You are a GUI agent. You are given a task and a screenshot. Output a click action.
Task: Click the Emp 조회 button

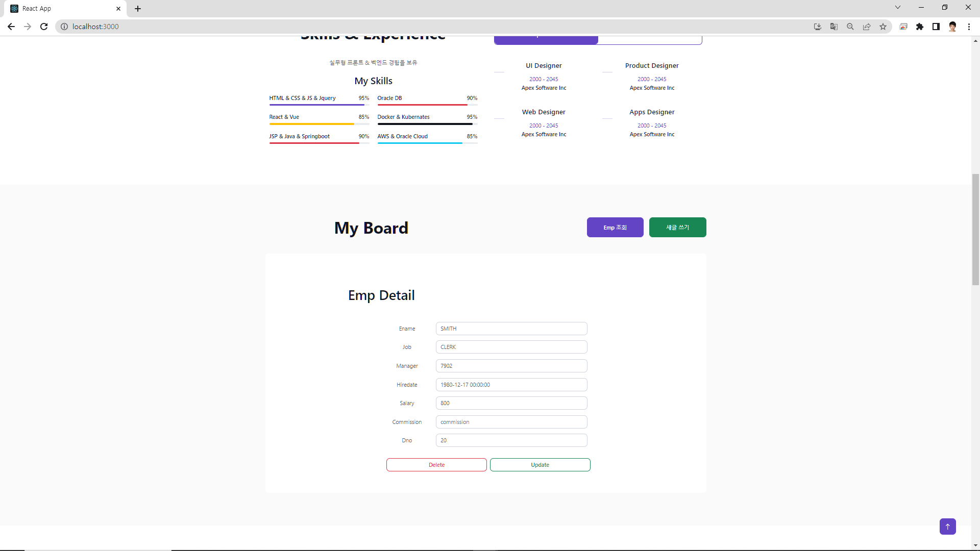(615, 228)
